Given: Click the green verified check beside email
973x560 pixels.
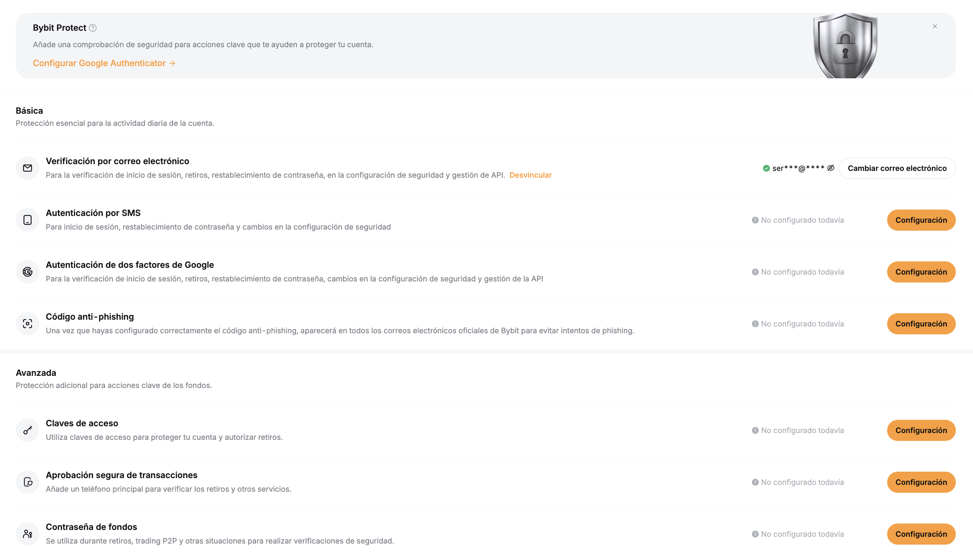Looking at the screenshot, I should [x=766, y=168].
